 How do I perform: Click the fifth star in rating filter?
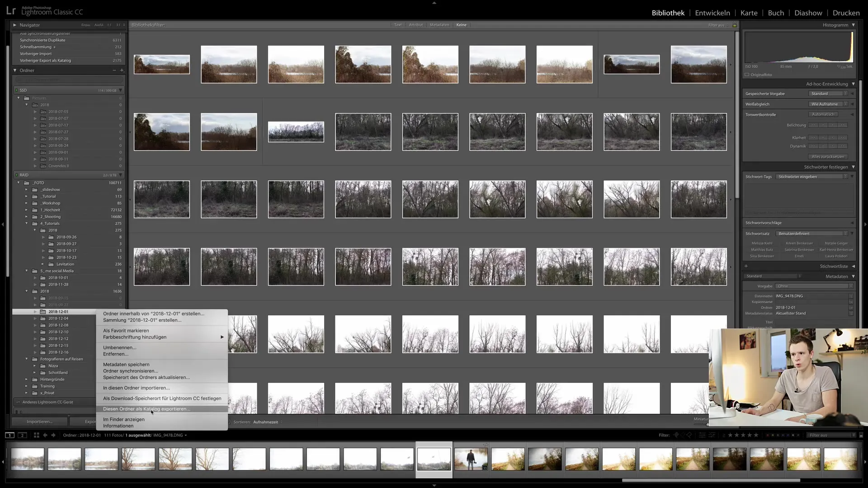click(756, 435)
